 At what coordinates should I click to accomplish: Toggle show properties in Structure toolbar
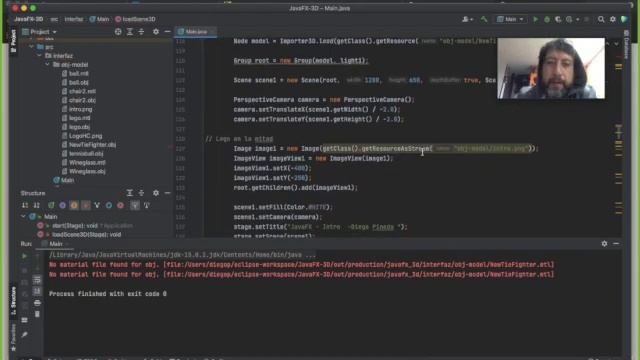point(62,205)
